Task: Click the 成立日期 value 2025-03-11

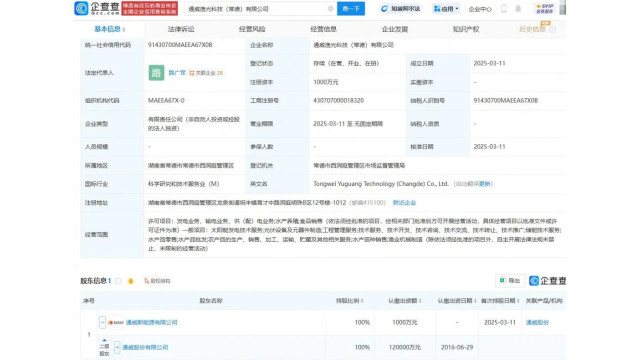Action: [489, 63]
